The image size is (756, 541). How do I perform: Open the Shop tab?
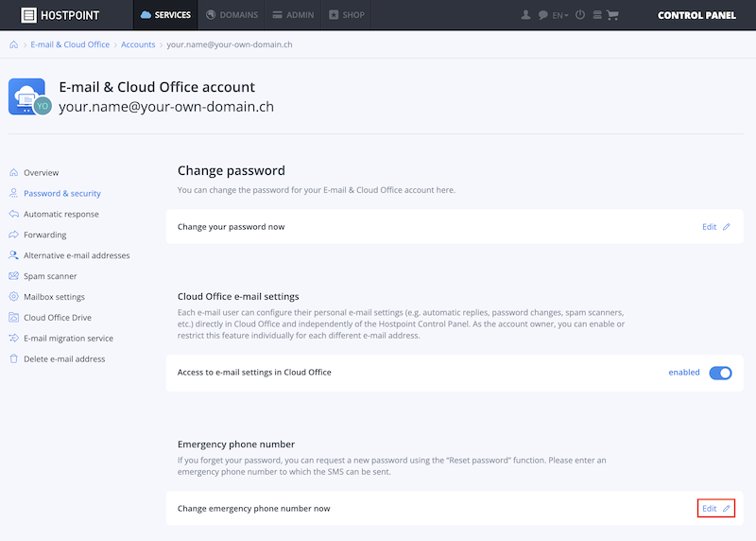click(x=347, y=15)
